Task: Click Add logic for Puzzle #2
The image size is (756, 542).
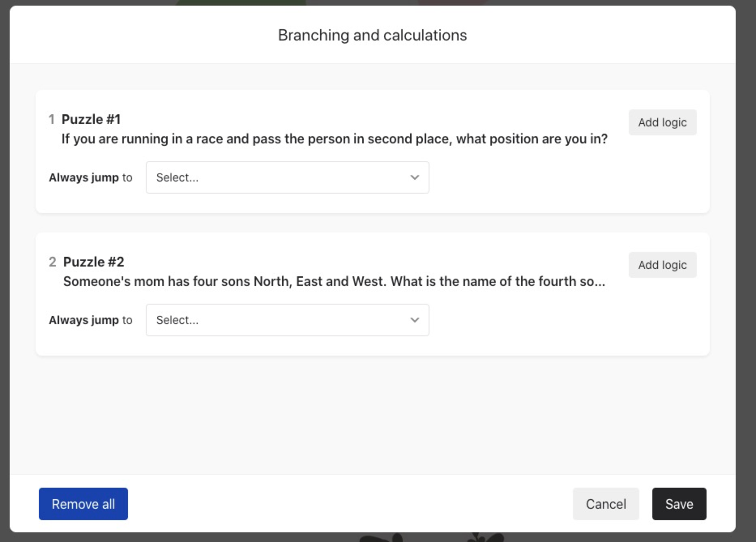Action: pos(663,265)
